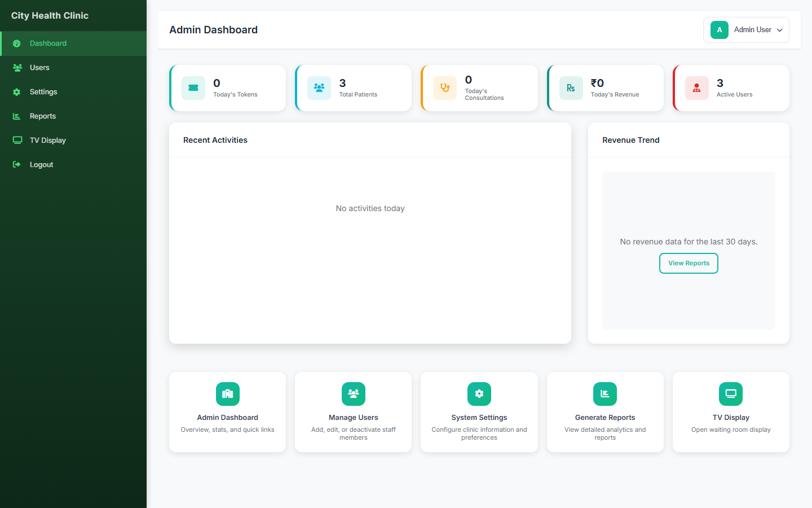Image resolution: width=812 pixels, height=508 pixels.
Task: Open the Generate Reports chart icon
Action: pyautogui.click(x=605, y=394)
